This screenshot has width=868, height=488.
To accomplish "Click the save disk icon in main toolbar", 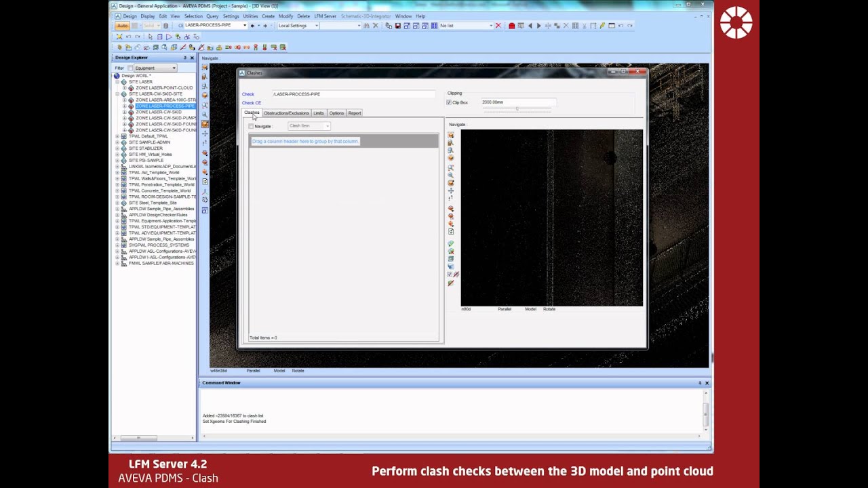I will coord(398,26).
